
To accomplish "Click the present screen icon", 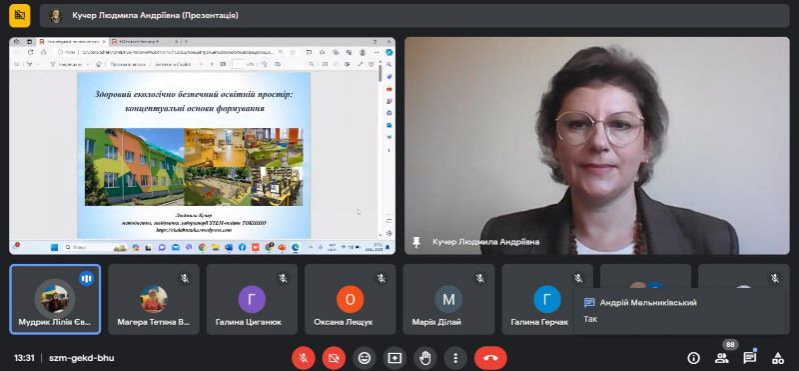I will (395, 358).
